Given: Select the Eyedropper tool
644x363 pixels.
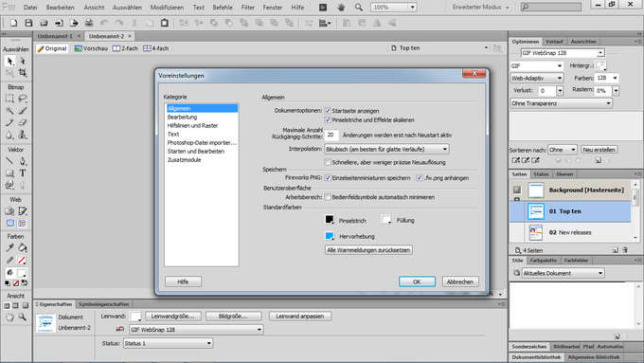Looking at the screenshot, I should [x=9, y=248].
